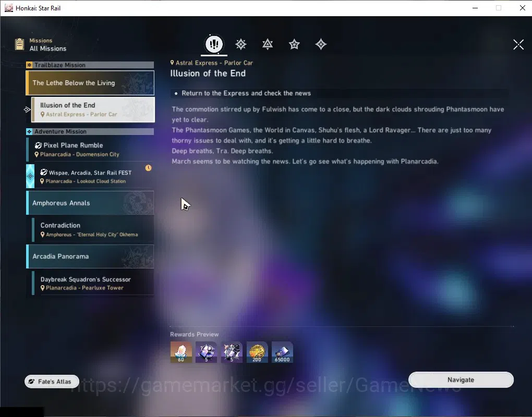
Task: Click the clock icon on Star Rail FEST mission
Action: click(148, 168)
